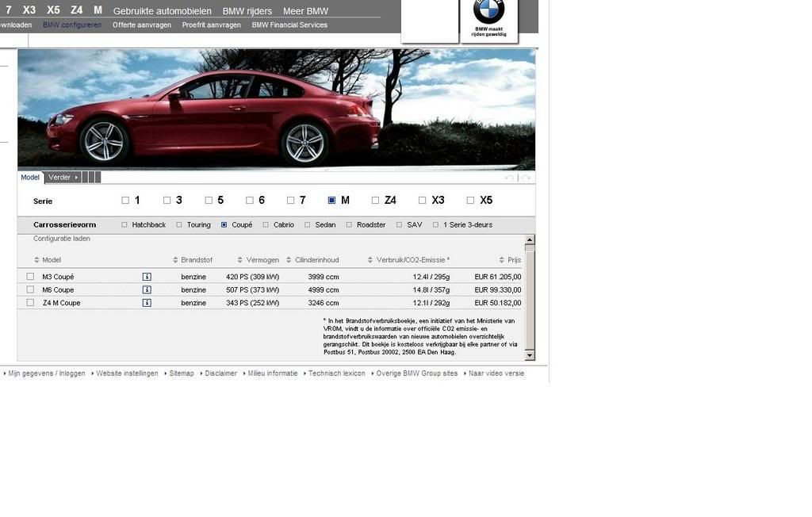Click the M6 Coupe price EUR 99.330,00
Viewport: 812px width, 517px height.
click(x=498, y=289)
